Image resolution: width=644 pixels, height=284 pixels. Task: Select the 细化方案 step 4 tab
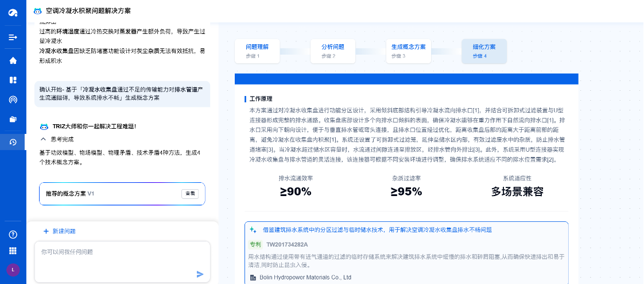pos(484,51)
